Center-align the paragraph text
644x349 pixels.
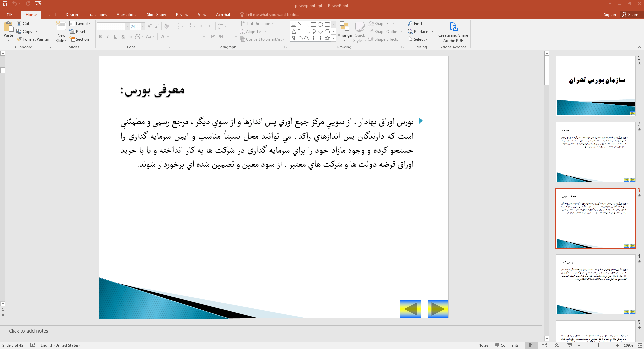tap(185, 37)
